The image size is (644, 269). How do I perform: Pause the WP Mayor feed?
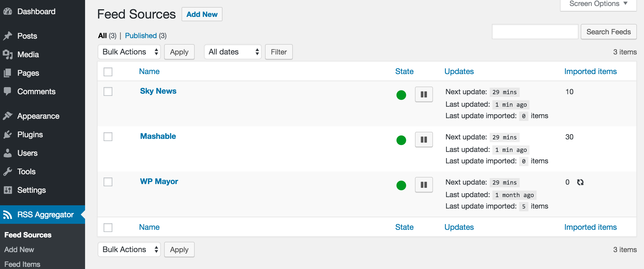click(424, 185)
